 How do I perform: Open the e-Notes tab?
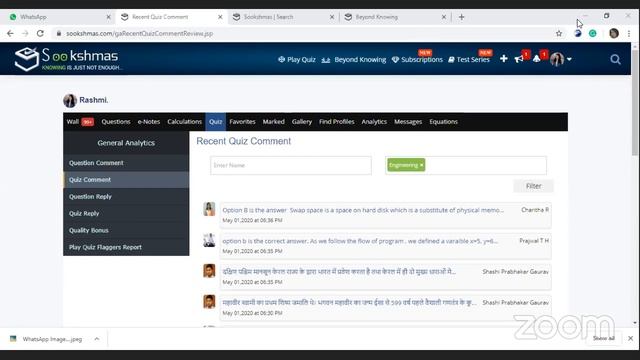click(x=149, y=122)
